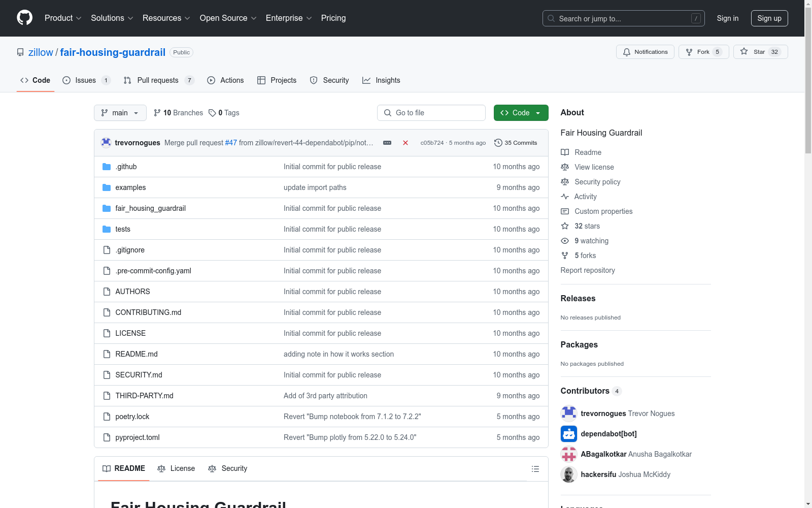Select the License file tab

click(x=176, y=468)
